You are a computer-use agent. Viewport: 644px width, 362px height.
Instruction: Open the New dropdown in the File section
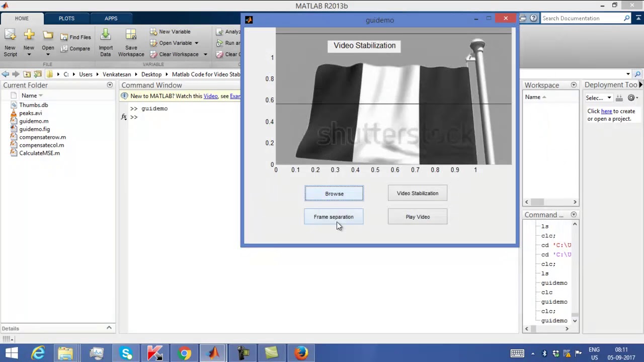tap(29, 54)
